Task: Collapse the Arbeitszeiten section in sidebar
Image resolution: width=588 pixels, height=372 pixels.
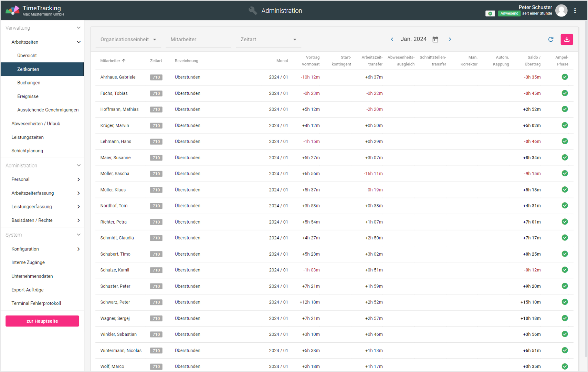Action: [78, 42]
